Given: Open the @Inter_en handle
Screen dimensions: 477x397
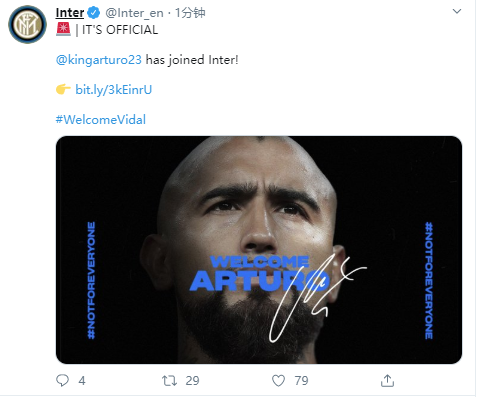Looking at the screenshot, I should click(x=134, y=13).
